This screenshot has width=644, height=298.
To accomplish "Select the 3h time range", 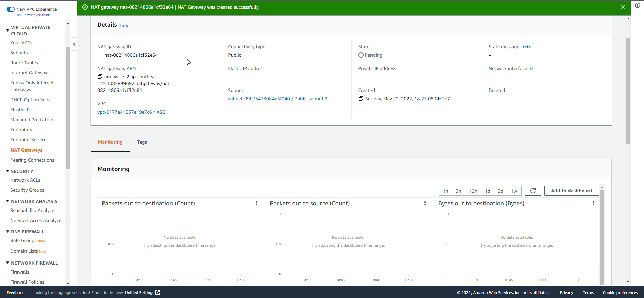I will pos(458,191).
